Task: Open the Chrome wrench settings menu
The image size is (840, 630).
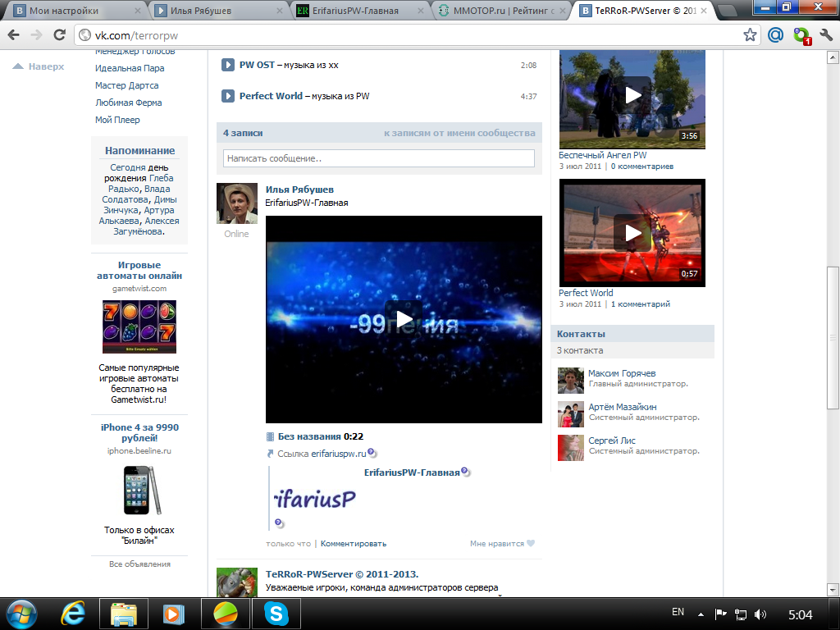Action: (826, 35)
